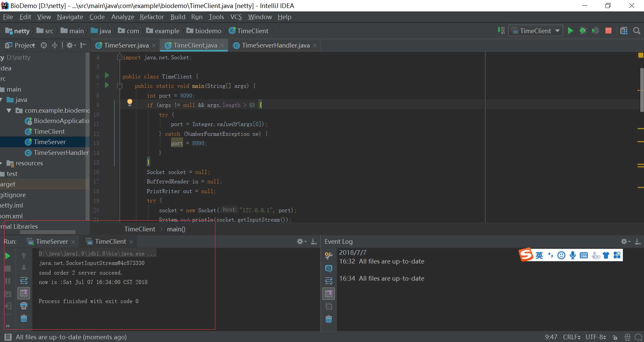Hide the Run tool window

click(x=314, y=241)
